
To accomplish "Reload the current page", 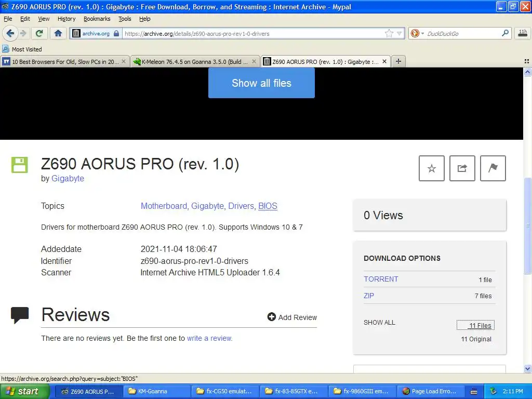I will pyautogui.click(x=39, y=33).
